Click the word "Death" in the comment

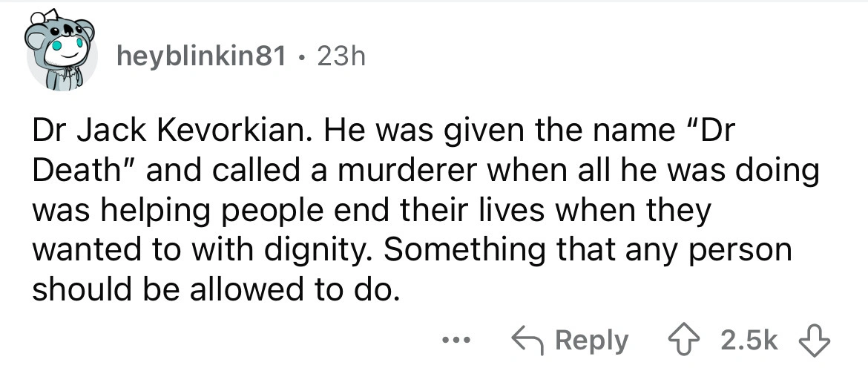click(x=79, y=171)
